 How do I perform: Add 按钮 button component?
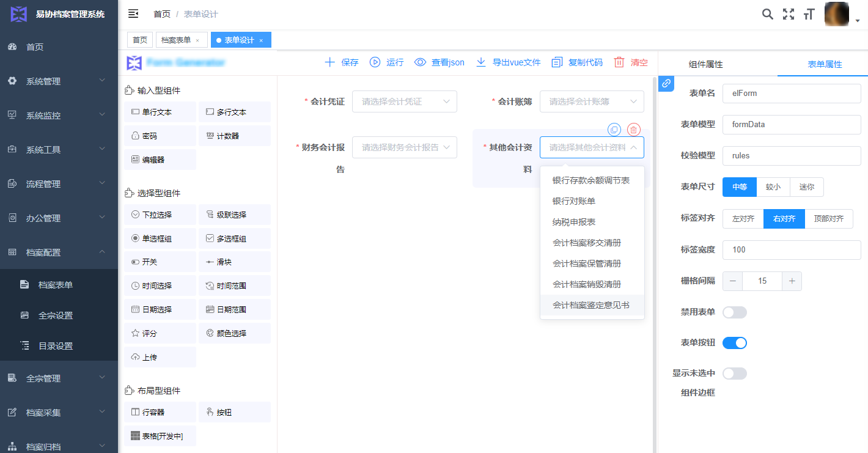pyautogui.click(x=235, y=412)
